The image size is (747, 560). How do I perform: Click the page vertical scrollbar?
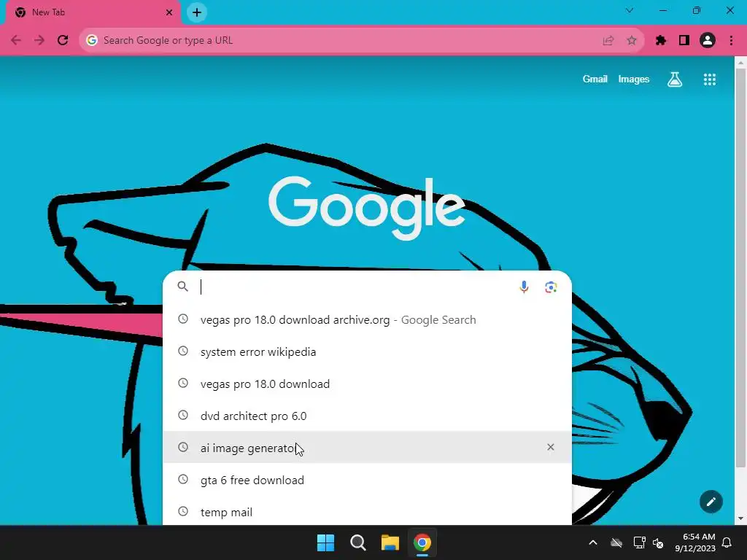[740, 268]
